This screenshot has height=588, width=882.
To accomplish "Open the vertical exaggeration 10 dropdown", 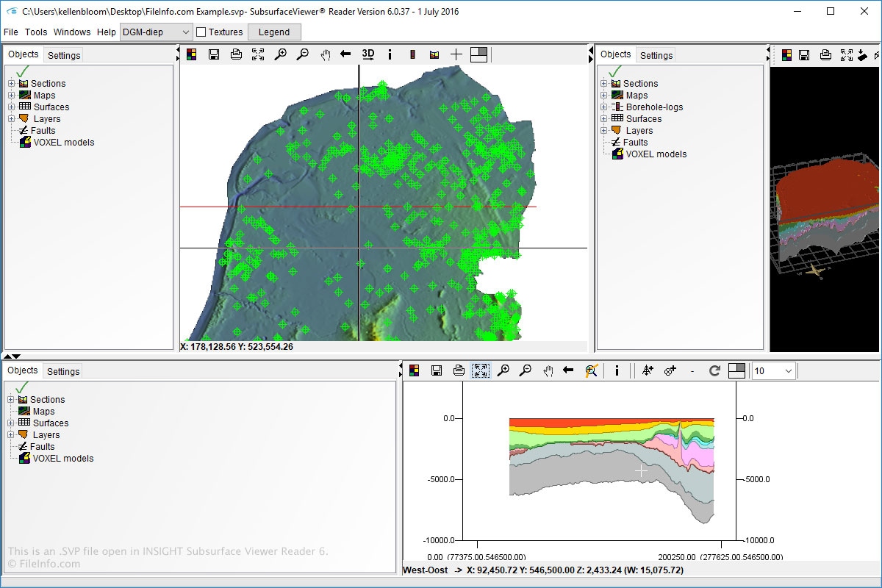I will (773, 370).
